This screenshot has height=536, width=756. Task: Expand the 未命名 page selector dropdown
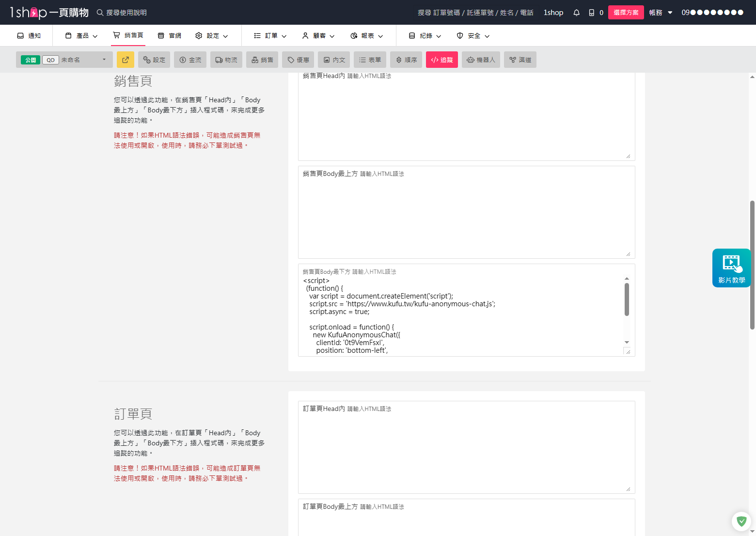click(x=104, y=60)
